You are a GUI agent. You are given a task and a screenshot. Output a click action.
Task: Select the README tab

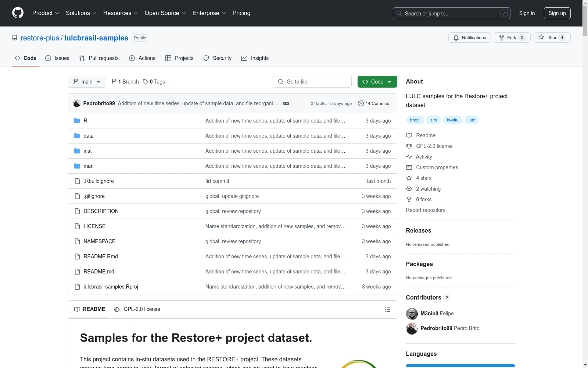(x=90, y=309)
